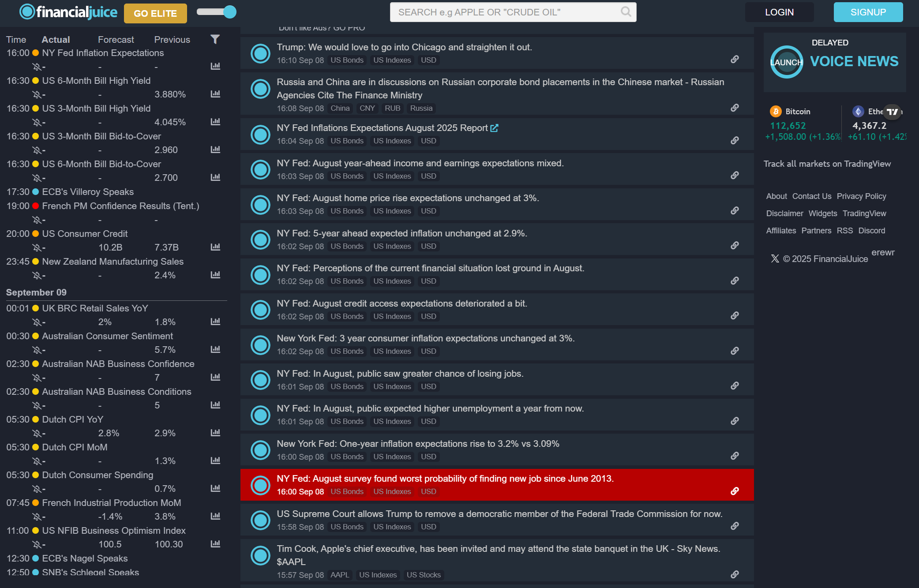The image size is (919, 588).
Task: Click the Bitcoin ticker icon
Action: tap(776, 112)
